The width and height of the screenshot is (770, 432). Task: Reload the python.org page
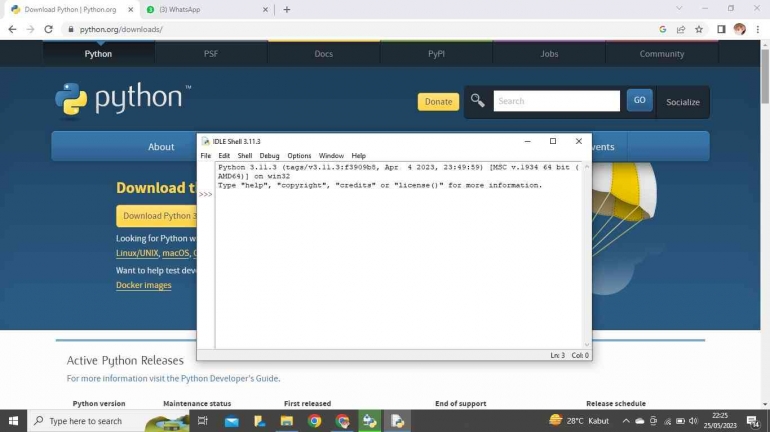coord(48,29)
